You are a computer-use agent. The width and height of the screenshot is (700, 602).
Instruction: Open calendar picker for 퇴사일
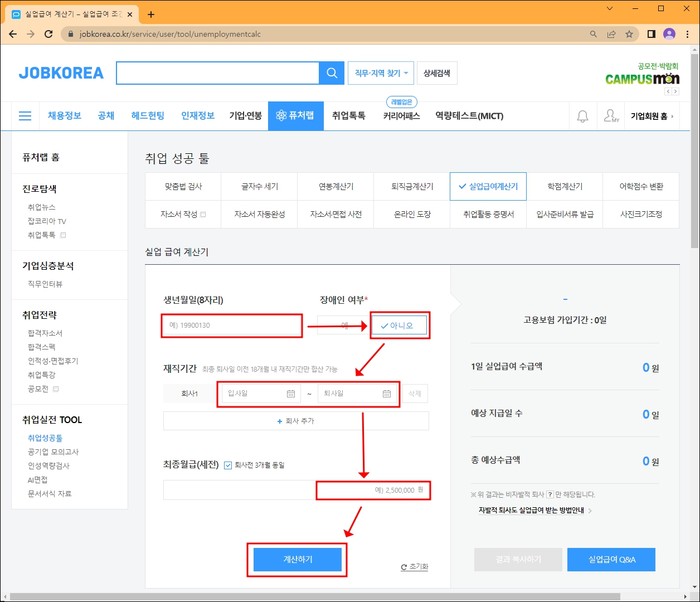pos(387,394)
